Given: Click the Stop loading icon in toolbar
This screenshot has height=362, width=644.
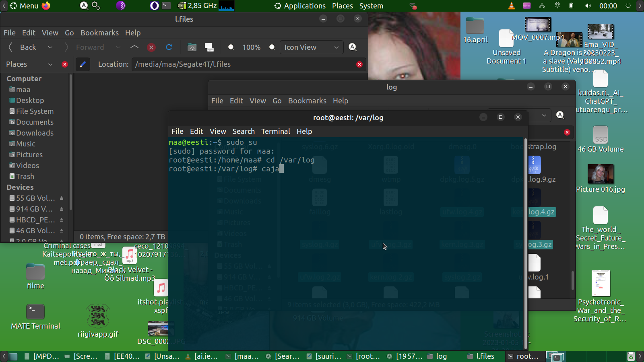Looking at the screenshot, I should tap(151, 47).
